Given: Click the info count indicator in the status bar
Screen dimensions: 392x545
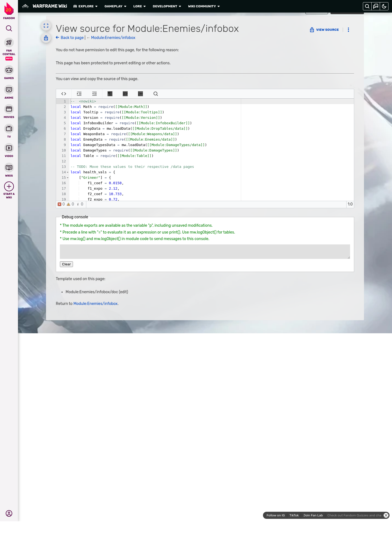Looking at the screenshot, I should tap(80, 204).
